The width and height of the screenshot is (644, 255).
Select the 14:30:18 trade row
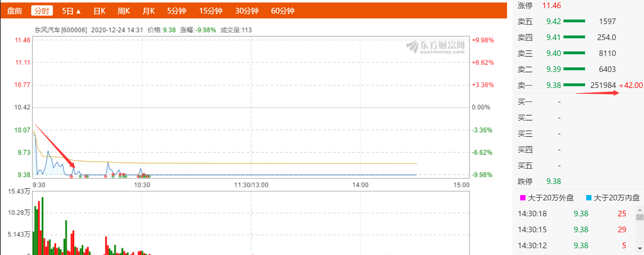(572, 214)
